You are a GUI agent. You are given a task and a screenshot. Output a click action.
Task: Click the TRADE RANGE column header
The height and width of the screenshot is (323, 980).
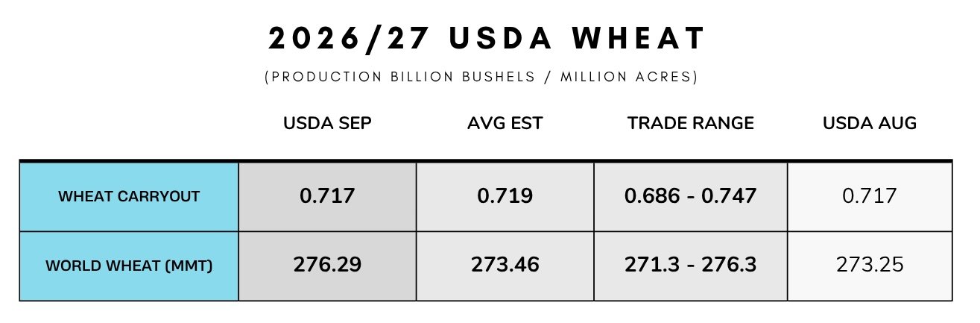tap(690, 124)
